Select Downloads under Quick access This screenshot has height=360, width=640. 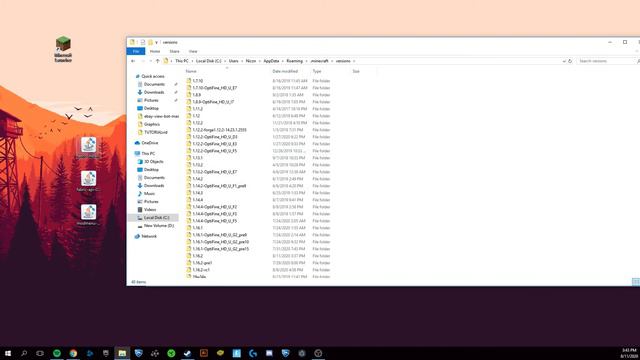point(154,92)
